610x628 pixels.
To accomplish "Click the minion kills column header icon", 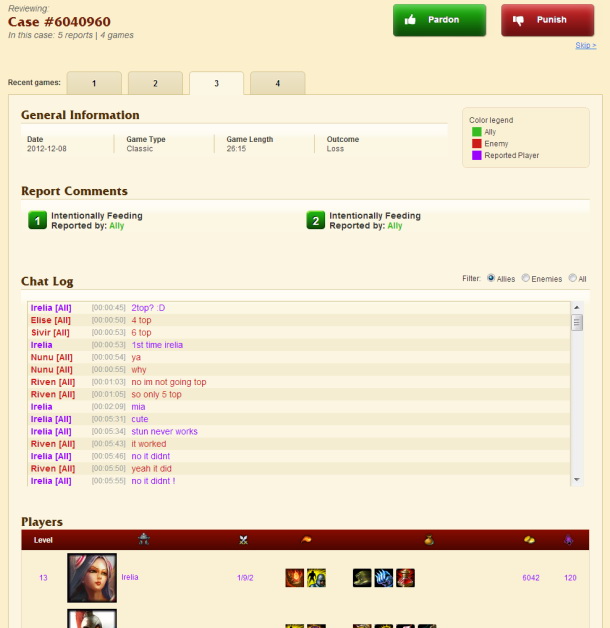I will [569, 540].
